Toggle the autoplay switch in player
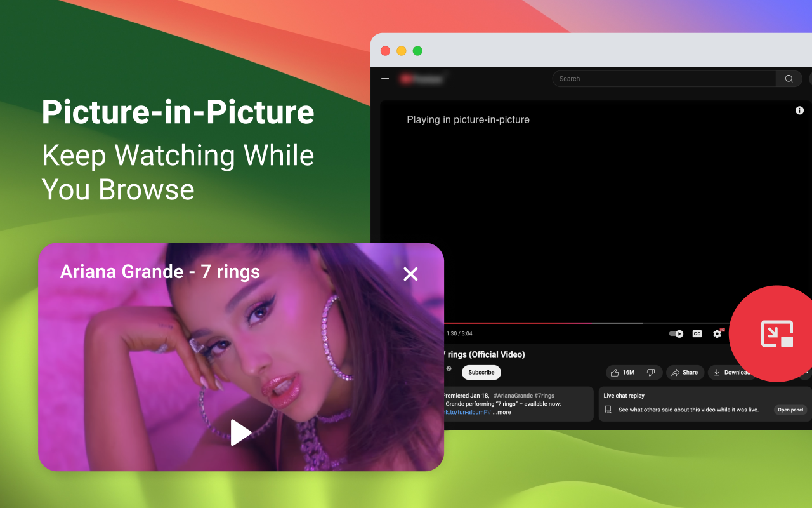This screenshot has height=508, width=812. [x=676, y=333]
